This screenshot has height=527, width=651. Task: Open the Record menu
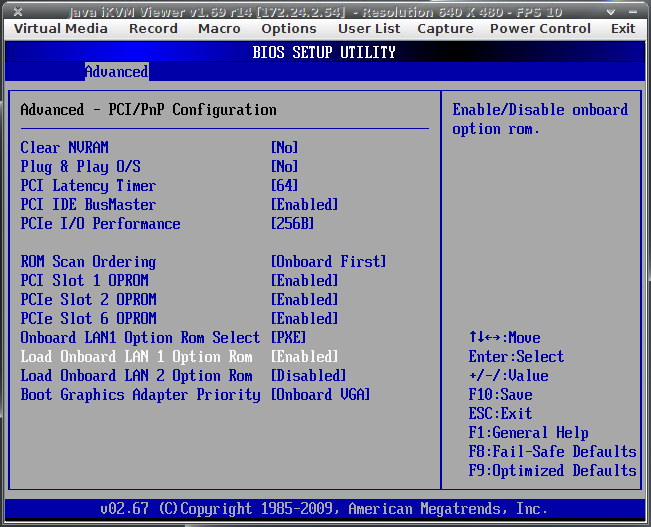153,29
